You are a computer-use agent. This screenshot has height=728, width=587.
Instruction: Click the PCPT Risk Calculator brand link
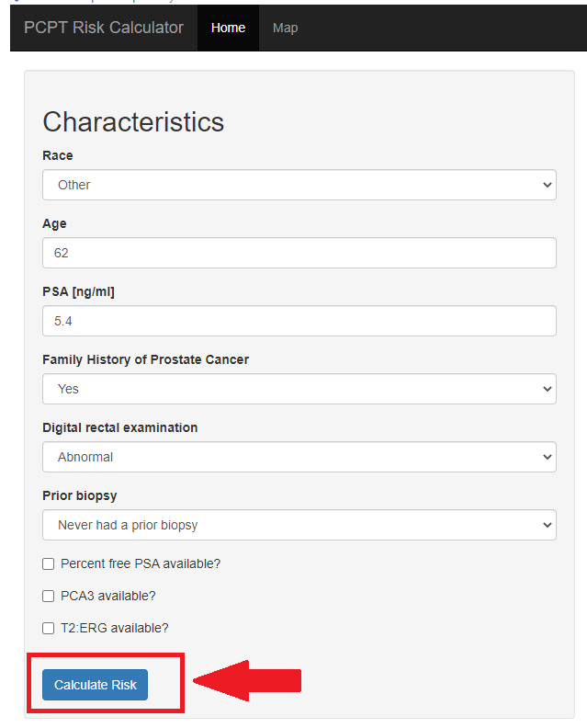click(x=104, y=28)
